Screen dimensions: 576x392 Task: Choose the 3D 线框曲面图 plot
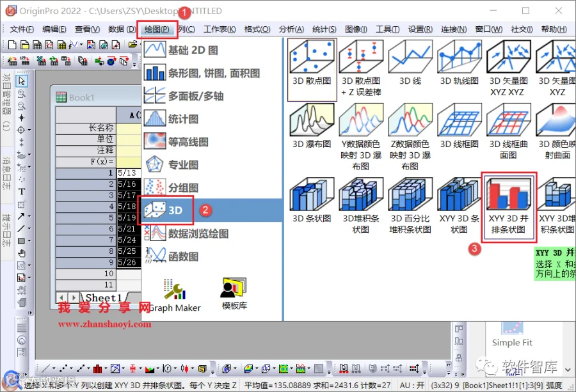(x=508, y=132)
